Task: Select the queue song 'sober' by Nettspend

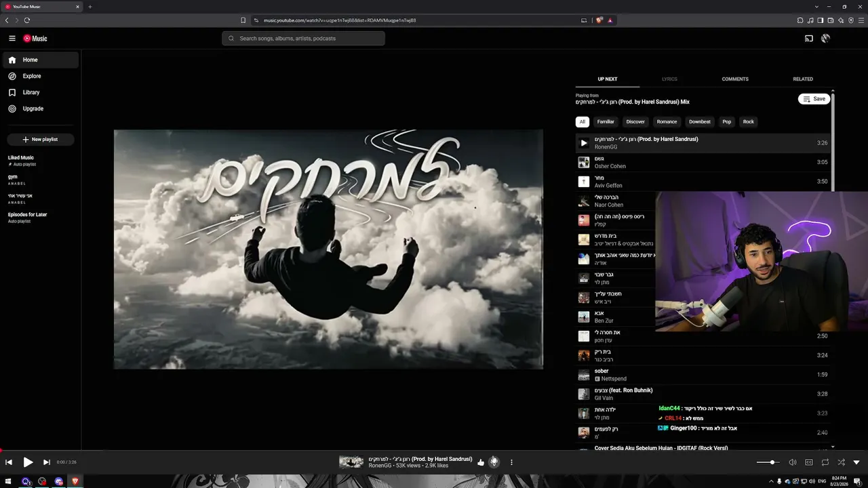Action: tap(703, 375)
